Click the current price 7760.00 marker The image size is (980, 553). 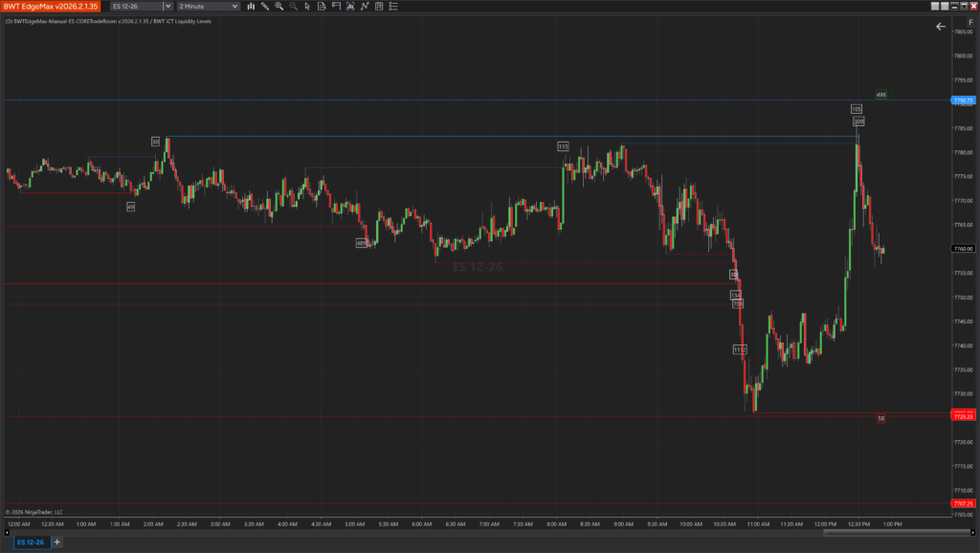pos(963,249)
